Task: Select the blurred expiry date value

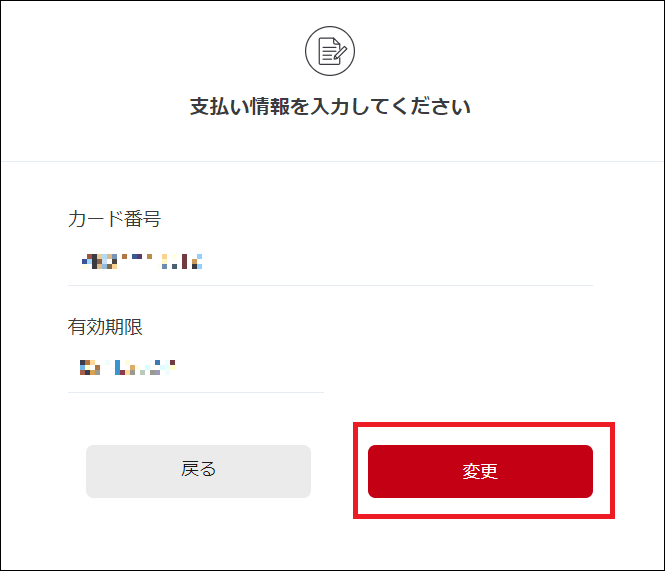Action: coord(127,367)
